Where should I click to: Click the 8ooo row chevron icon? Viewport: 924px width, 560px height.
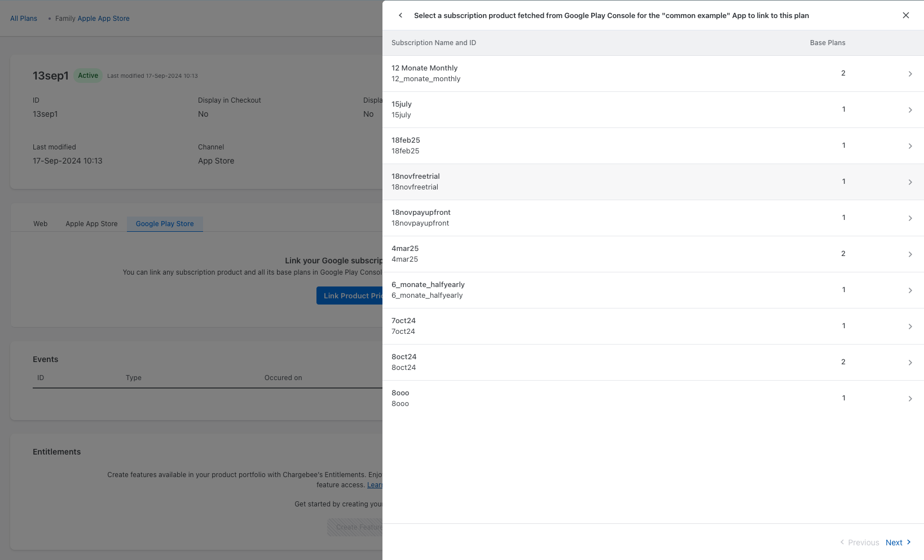[x=910, y=399]
